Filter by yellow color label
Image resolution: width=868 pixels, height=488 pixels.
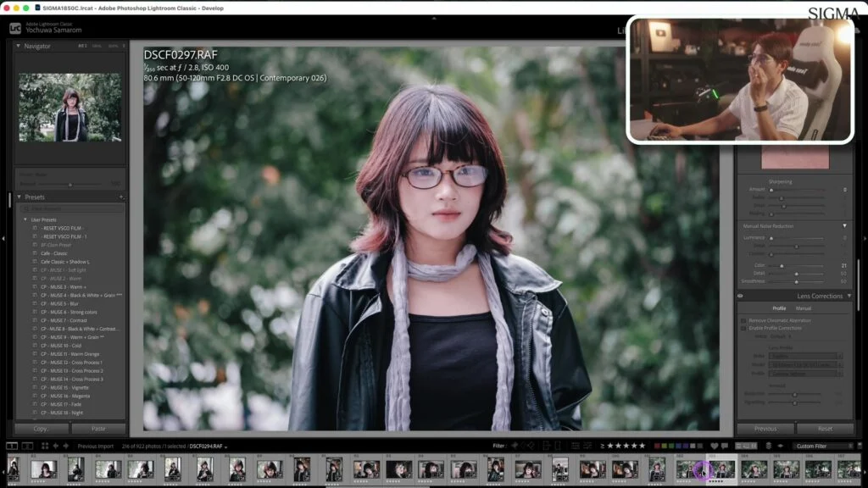(x=665, y=446)
